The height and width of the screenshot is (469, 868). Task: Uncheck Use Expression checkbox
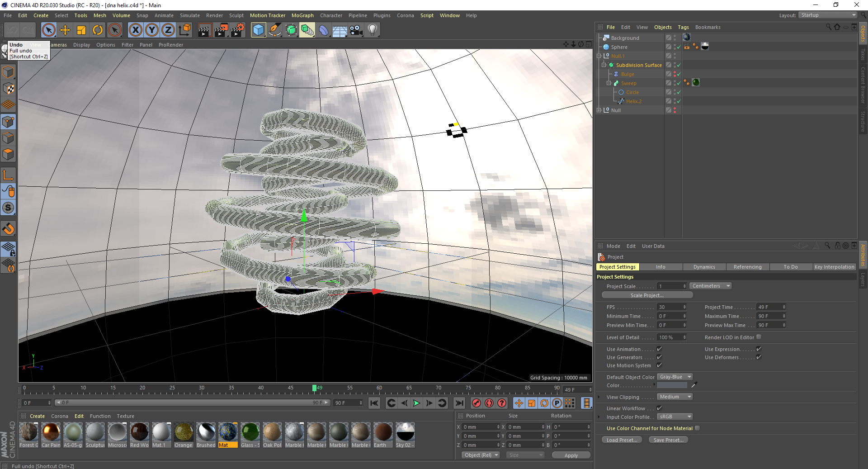[x=759, y=349]
